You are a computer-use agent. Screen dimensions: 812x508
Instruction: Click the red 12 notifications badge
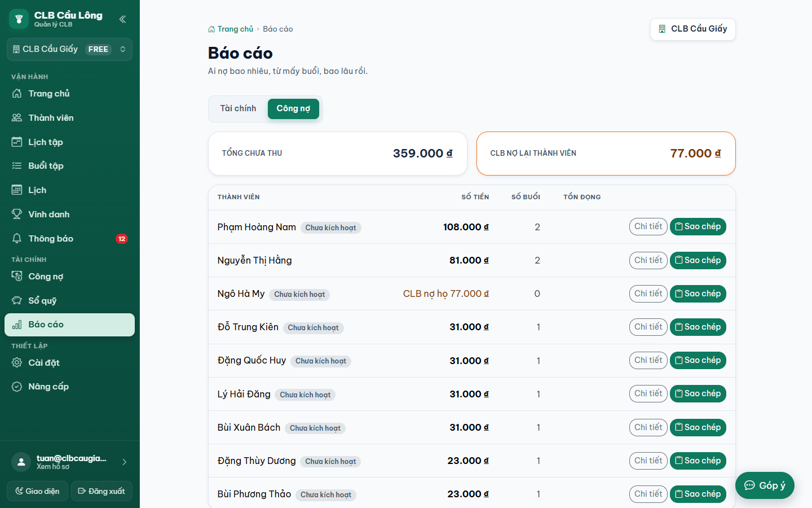[x=122, y=239]
